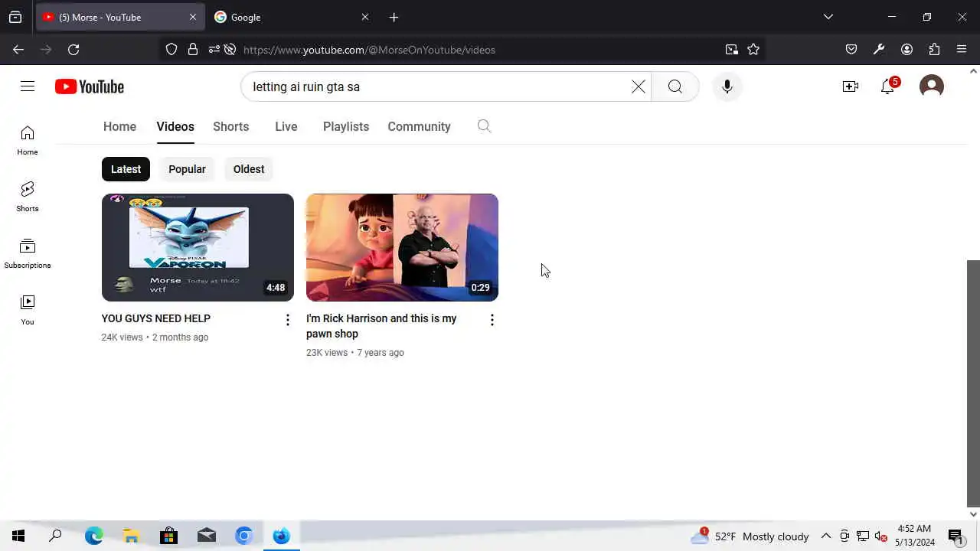This screenshot has width=980, height=551.
Task: Open Microsoft Edge from the taskbar
Action: (93, 536)
